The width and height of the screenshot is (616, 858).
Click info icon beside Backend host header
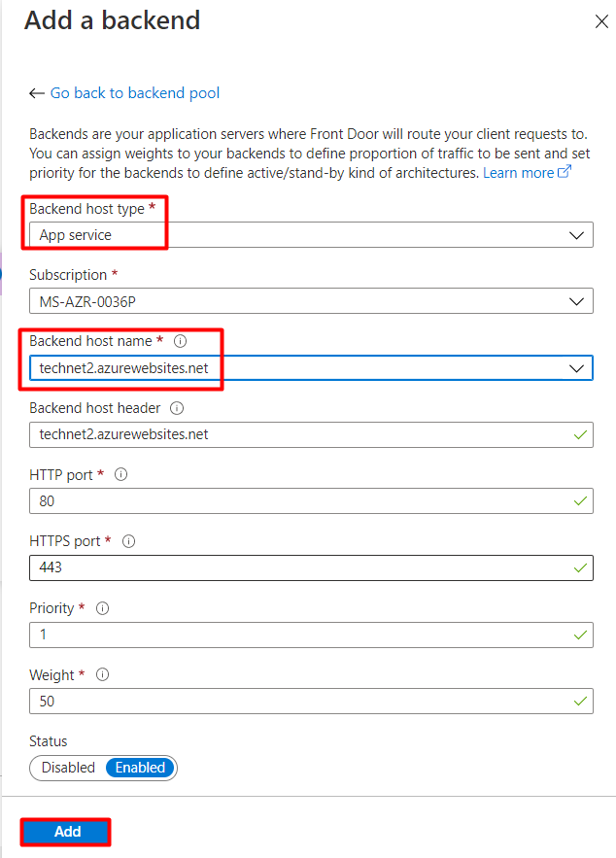point(177,409)
